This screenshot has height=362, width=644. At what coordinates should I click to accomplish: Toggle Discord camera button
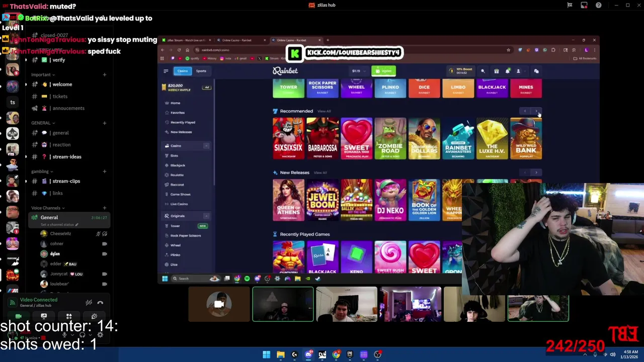[x=19, y=316]
